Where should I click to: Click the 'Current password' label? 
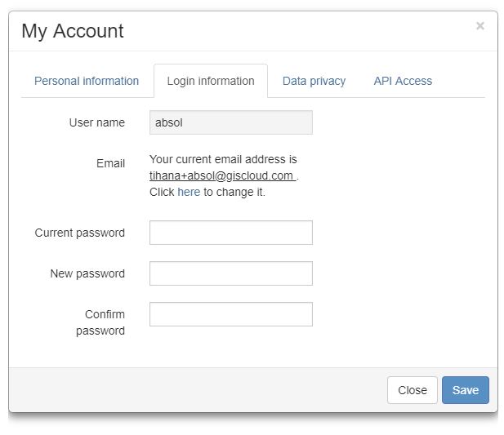click(80, 233)
